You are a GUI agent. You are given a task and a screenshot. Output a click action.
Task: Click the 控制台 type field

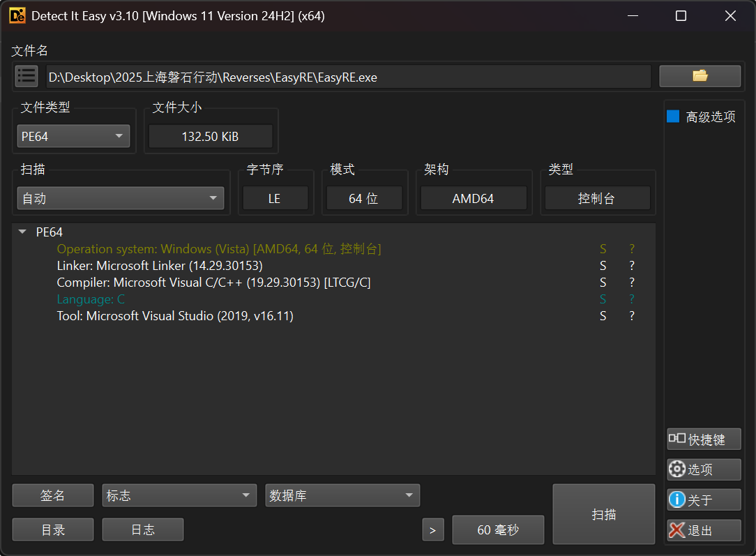pos(597,198)
